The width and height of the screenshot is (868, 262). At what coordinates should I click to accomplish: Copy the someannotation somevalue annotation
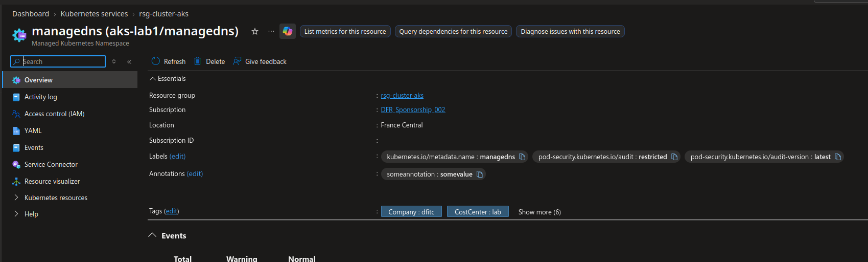(x=480, y=174)
